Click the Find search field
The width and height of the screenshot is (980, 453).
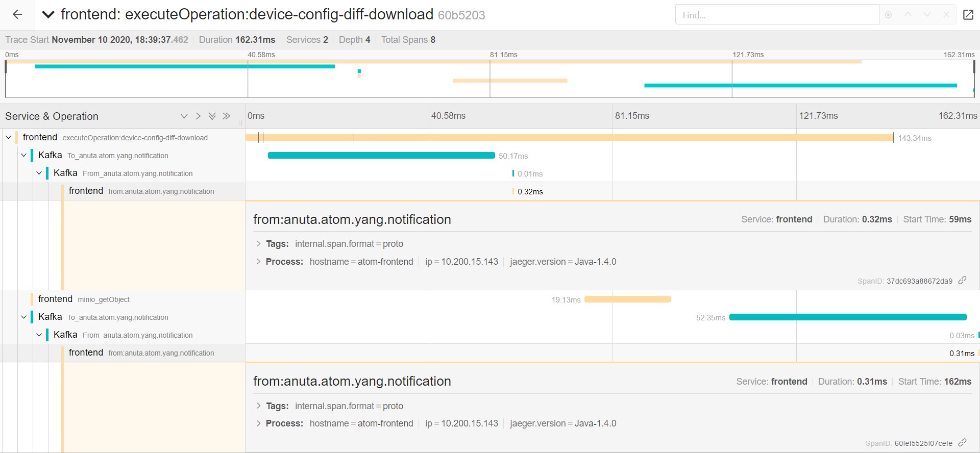coord(777,15)
